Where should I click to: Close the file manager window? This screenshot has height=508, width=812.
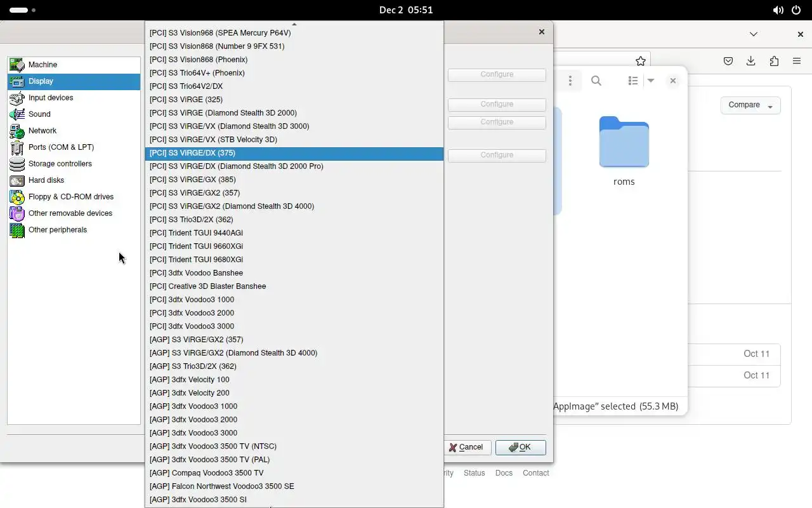pos(673,81)
